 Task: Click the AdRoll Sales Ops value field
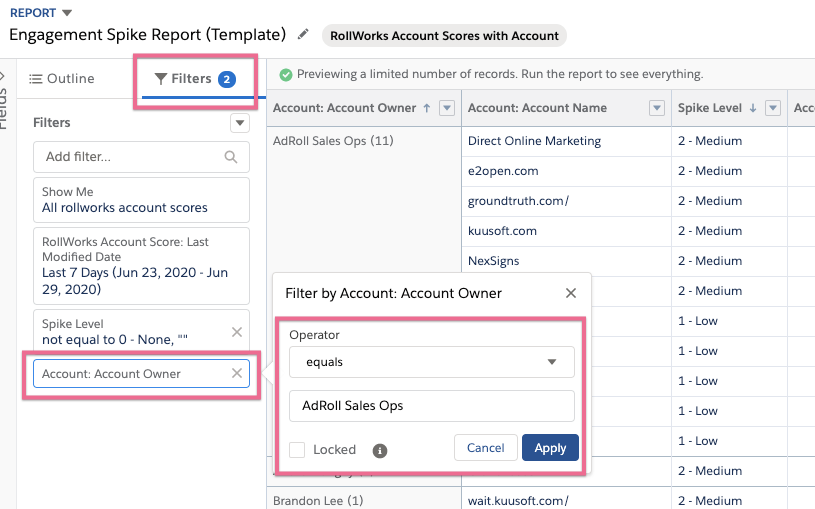point(431,406)
